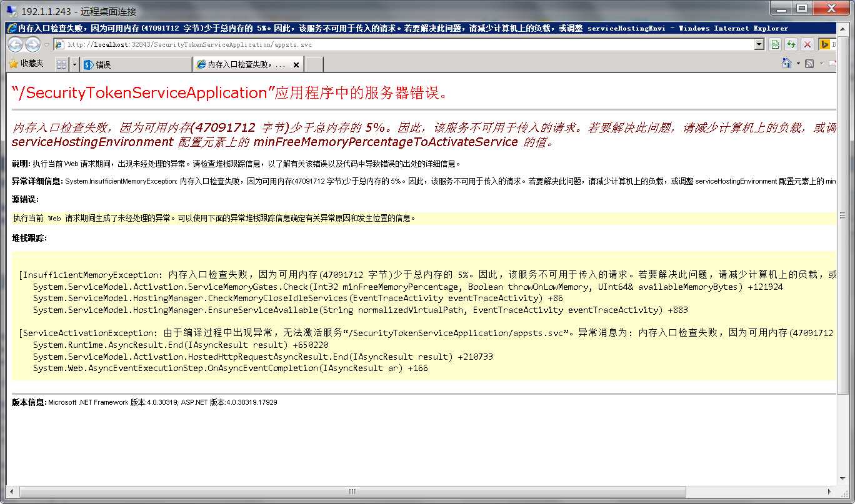The image size is (855, 504).
Task: Click the System.Runtime.AsyncResult.End line
Action: pyautogui.click(x=181, y=345)
